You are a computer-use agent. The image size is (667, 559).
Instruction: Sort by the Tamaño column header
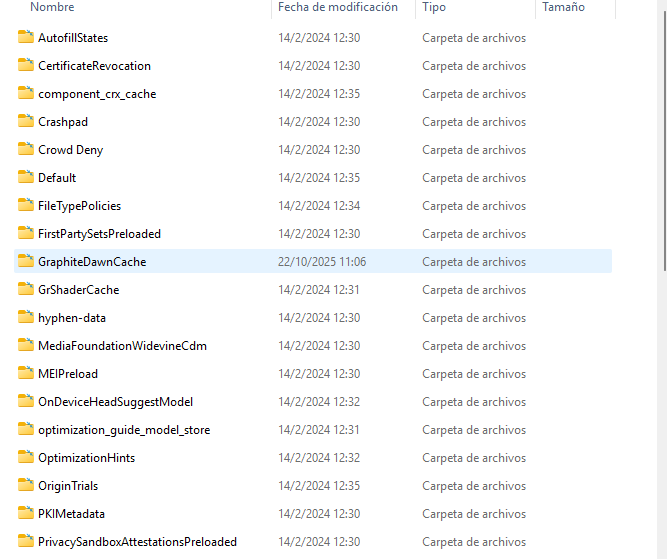[x=563, y=7]
